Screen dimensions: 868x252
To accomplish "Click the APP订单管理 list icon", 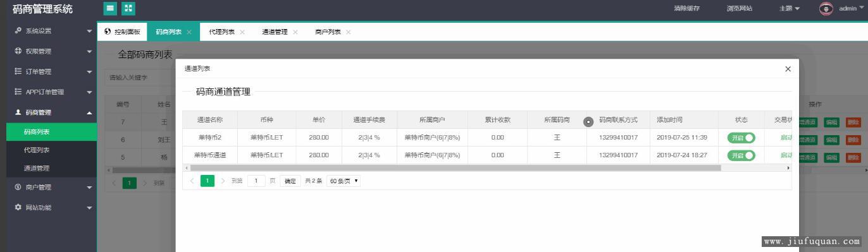I will (18, 92).
